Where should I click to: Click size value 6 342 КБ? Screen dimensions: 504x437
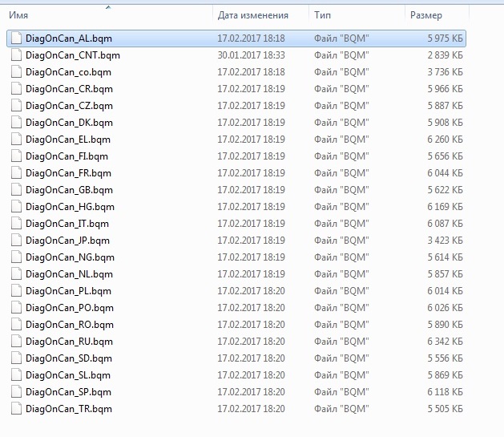coord(446,341)
